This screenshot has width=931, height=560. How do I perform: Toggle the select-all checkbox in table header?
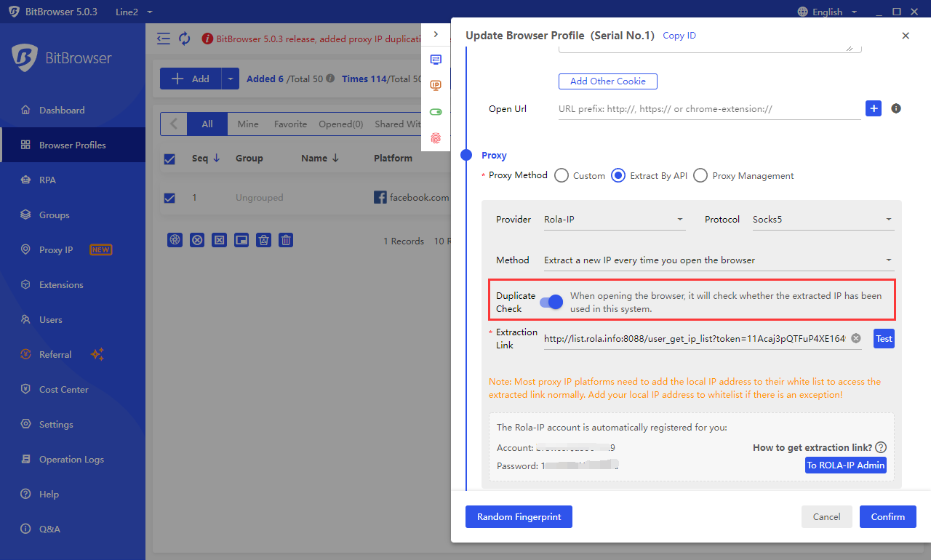pyautogui.click(x=169, y=159)
